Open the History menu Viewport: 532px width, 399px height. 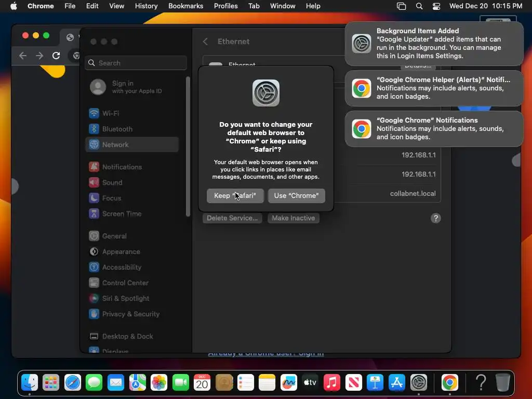tap(146, 6)
